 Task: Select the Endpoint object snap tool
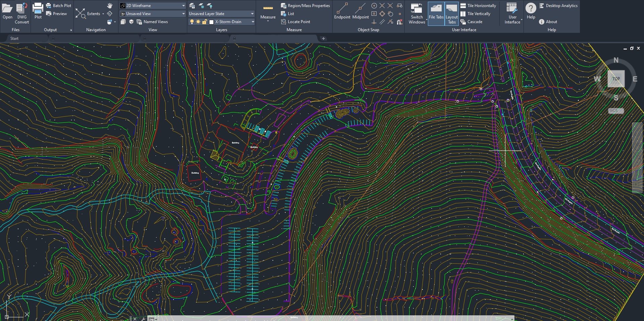pos(342,10)
